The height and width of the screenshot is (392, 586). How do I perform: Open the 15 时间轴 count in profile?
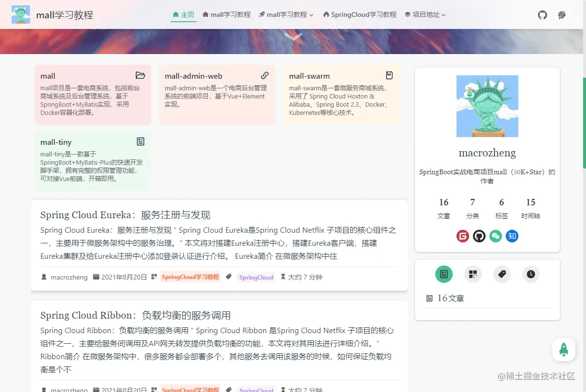click(x=530, y=208)
